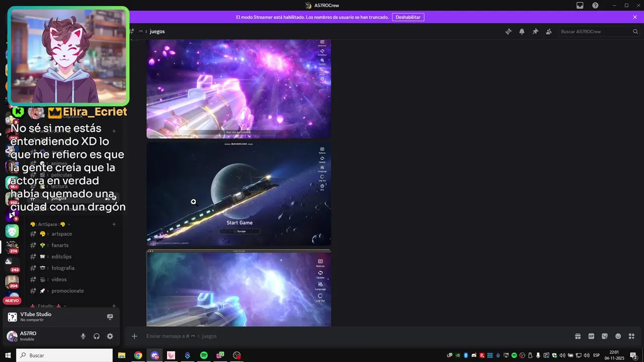Open the server with 274 badge
Viewport: 644px width, 362px height.
[x=12, y=246]
